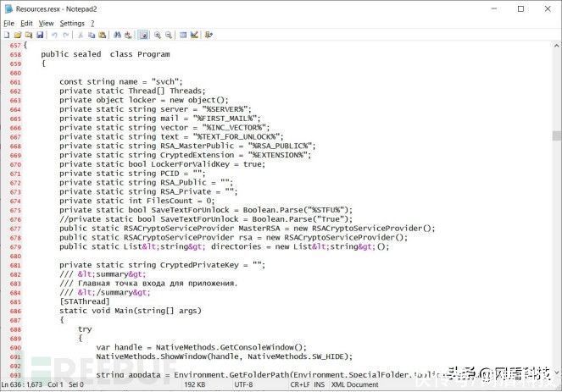Click 'NativeMethods.GetConsoleWindow()' call in code
This screenshot has width=562, height=392.
pyautogui.click(x=230, y=347)
